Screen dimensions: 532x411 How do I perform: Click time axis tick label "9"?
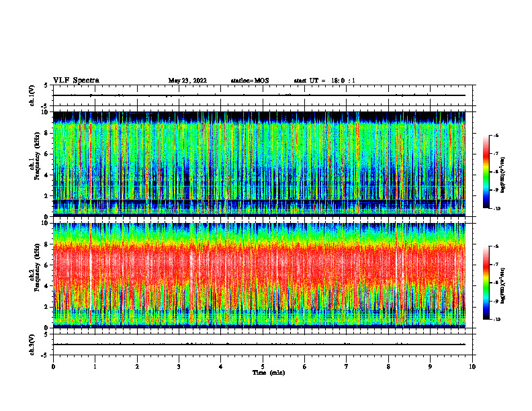(x=430, y=367)
